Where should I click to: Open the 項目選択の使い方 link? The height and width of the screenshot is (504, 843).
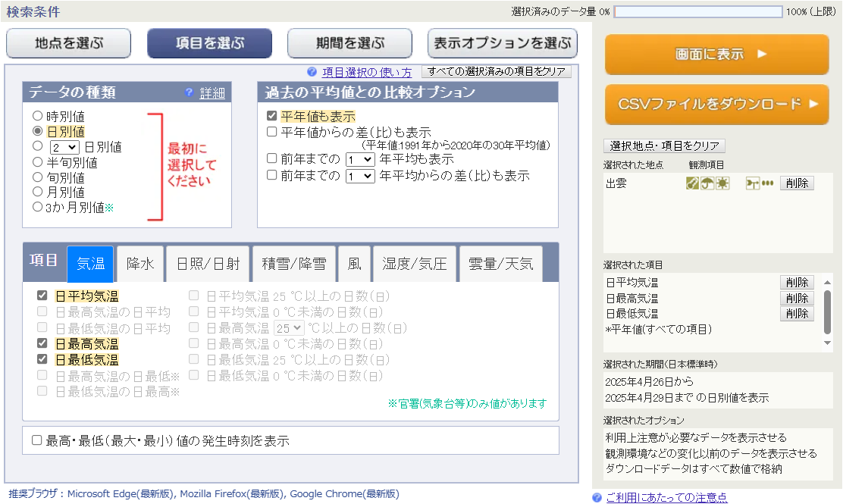click(367, 73)
